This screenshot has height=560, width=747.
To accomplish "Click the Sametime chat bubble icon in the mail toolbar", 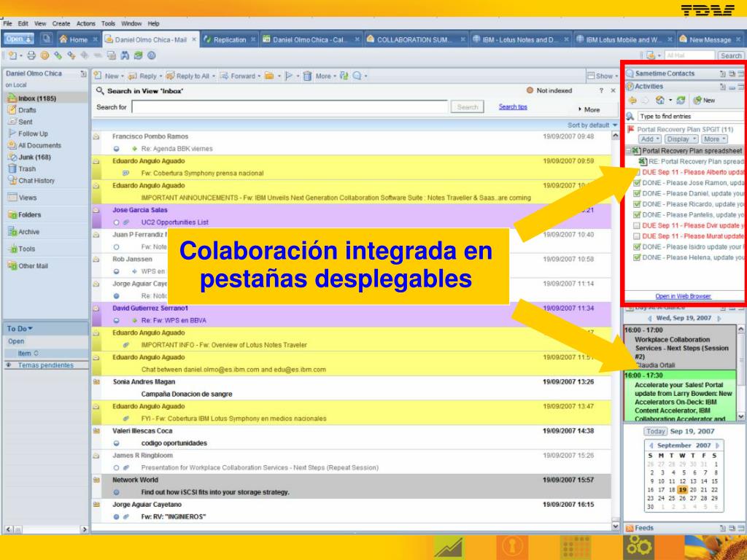I will pos(357,76).
